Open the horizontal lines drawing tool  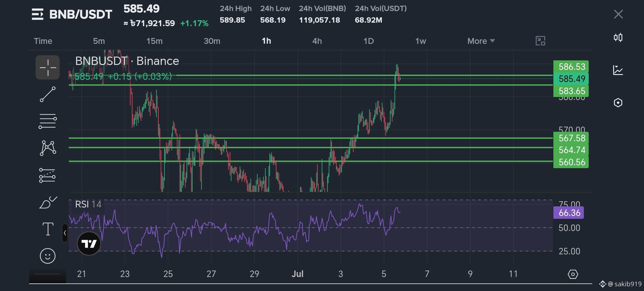point(48,121)
